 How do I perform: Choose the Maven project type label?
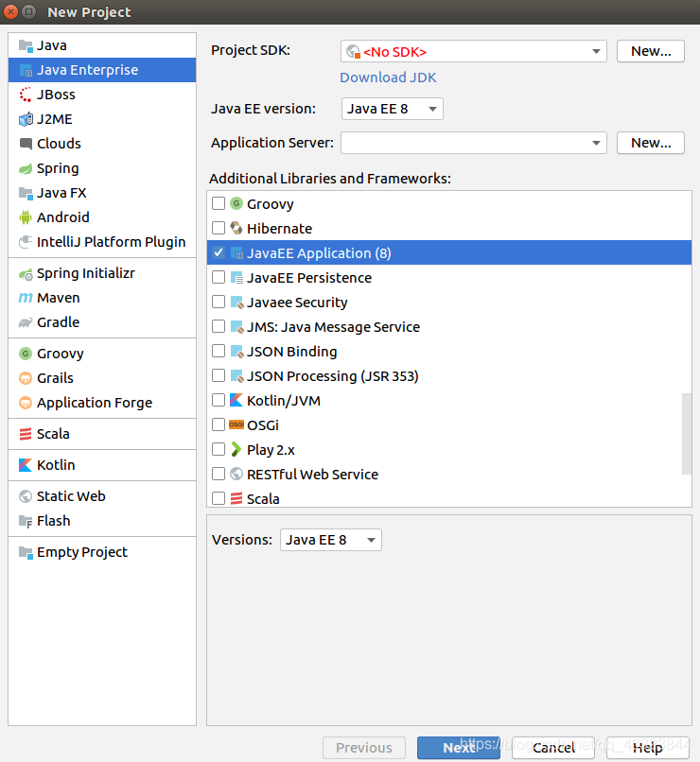59,298
